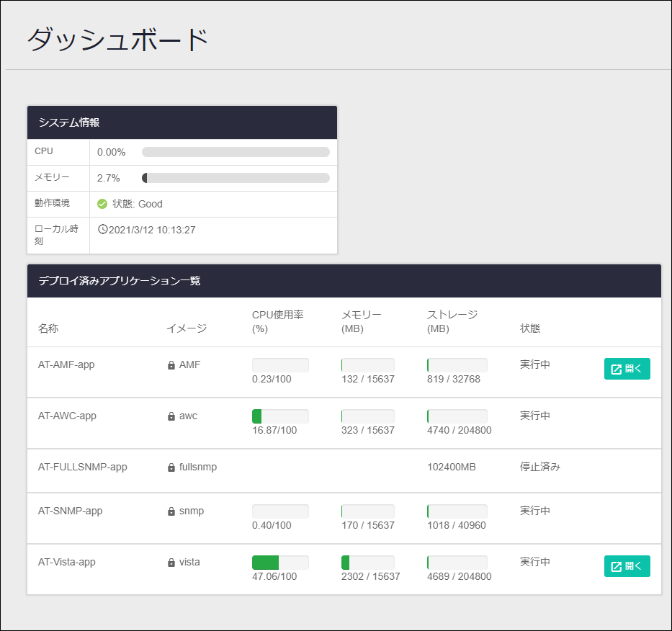672x631 pixels.
Task: Click the system CPU usage progress bar
Action: [236, 152]
